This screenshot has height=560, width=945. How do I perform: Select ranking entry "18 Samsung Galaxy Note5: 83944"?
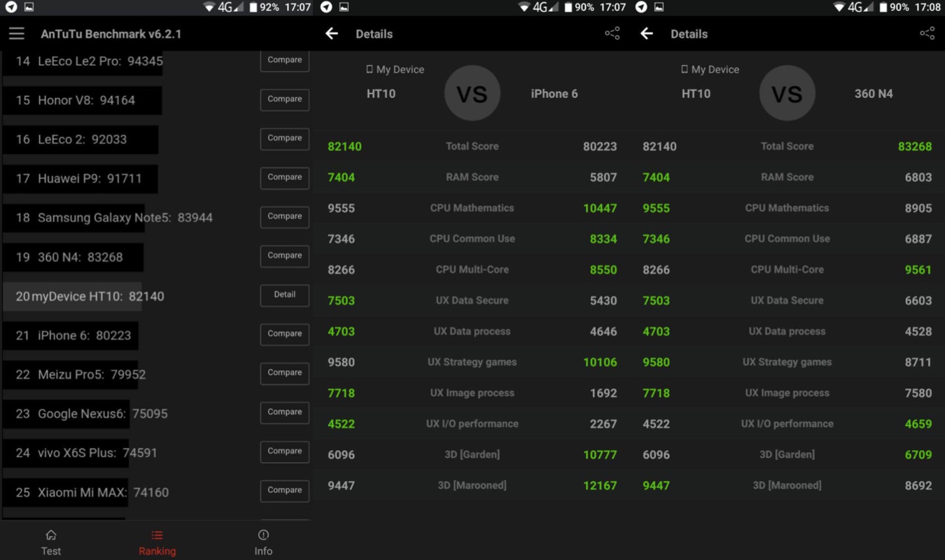(114, 218)
